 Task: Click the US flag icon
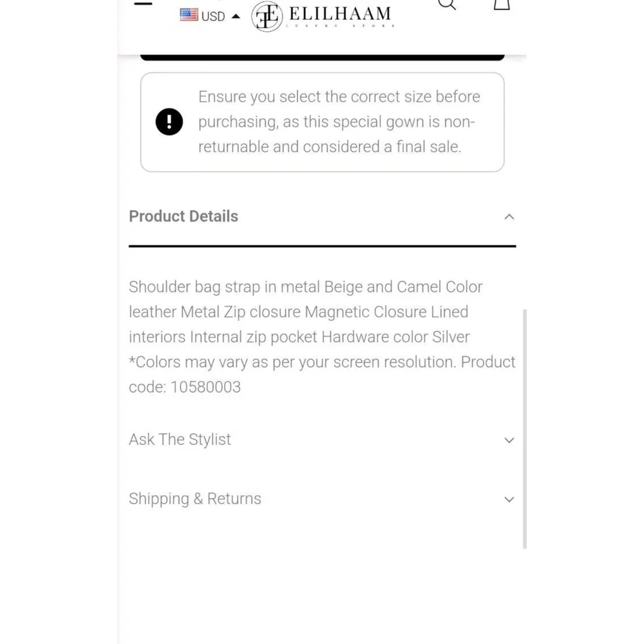[189, 15]
